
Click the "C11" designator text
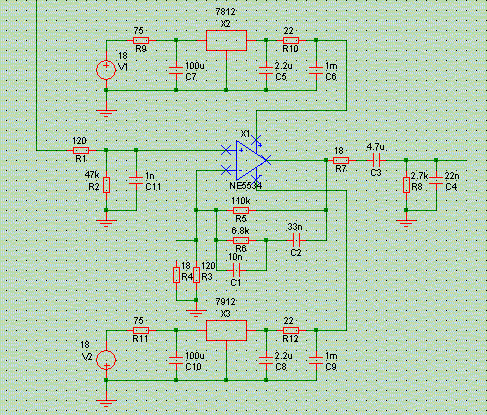point(153,187)
